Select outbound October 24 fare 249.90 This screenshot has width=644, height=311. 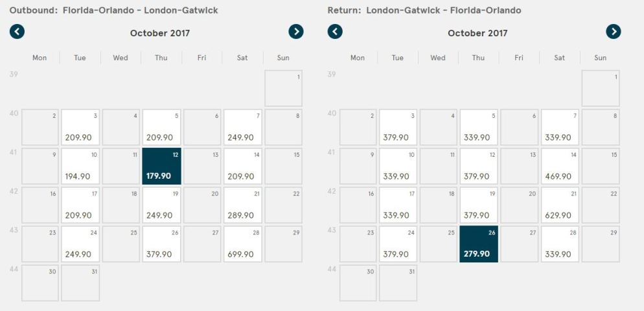point(79,244)
